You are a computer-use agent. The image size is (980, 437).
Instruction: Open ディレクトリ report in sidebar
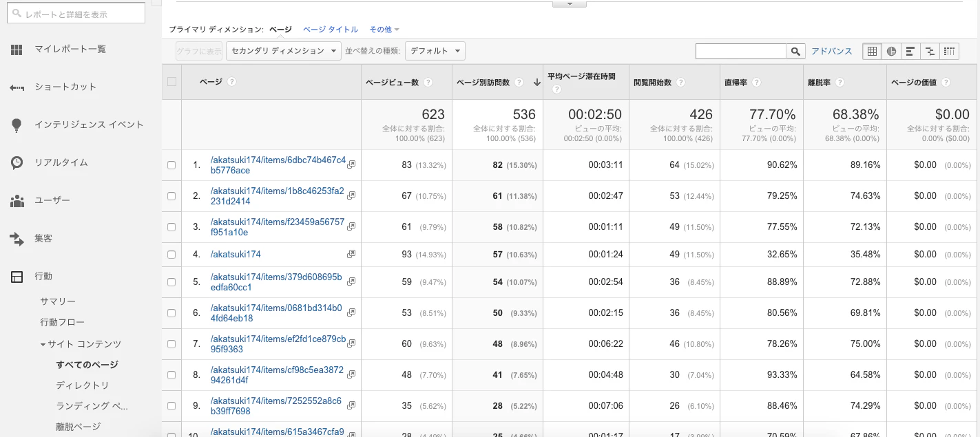pyautogui.click(x=83, y=385)
